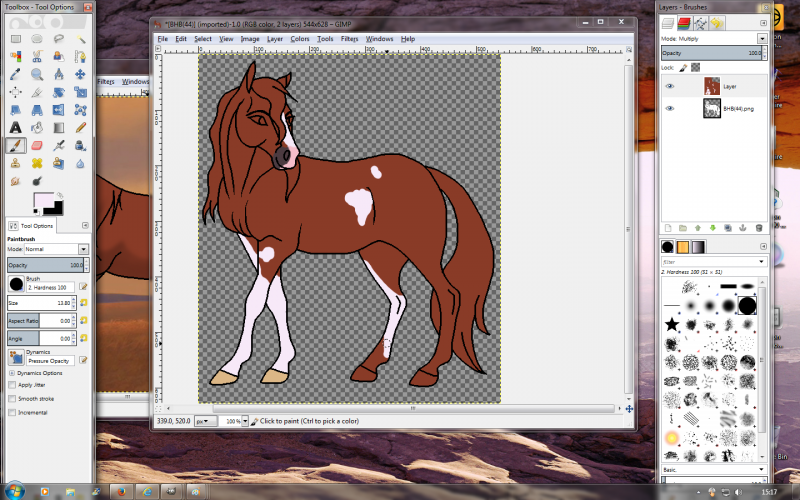Open the Layer menu
Screen dimensions: 800x500
click(x=274, y=39)
